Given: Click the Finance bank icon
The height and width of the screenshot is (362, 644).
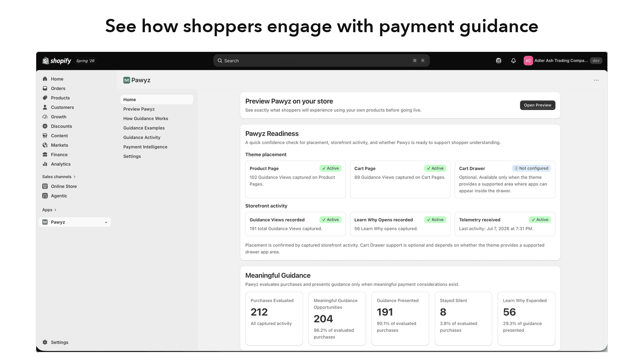Looking at the screenshot, I should tap(45, 154).
